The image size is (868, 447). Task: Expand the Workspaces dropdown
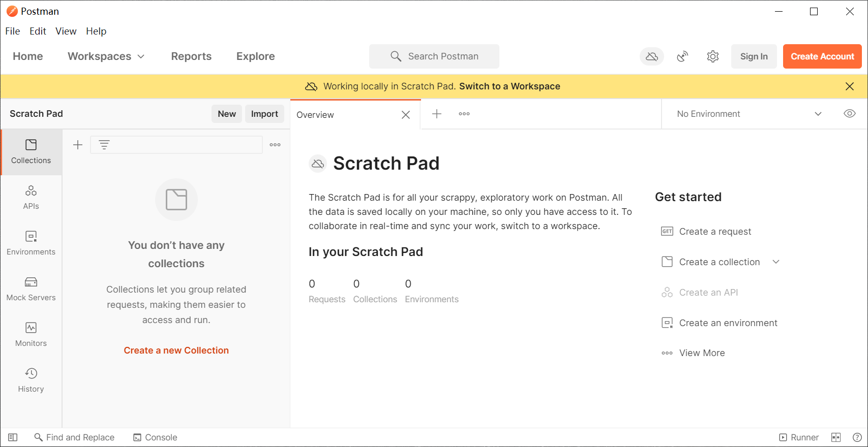[106, 56]
